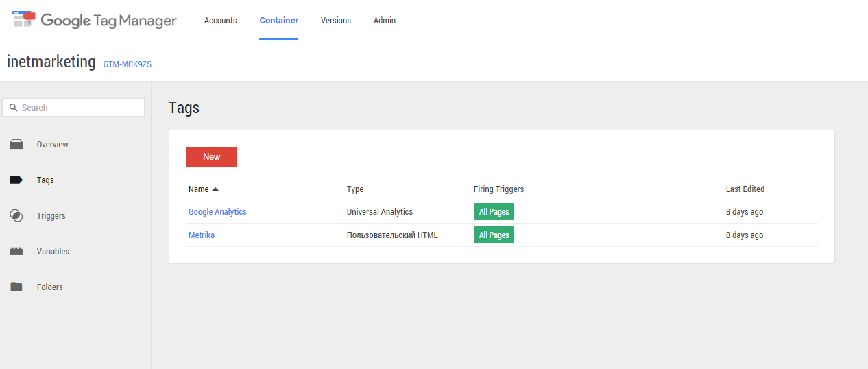Viewport: 868px width, 369px height.
Task: Open the Accounts menu item
Action: 220,21
